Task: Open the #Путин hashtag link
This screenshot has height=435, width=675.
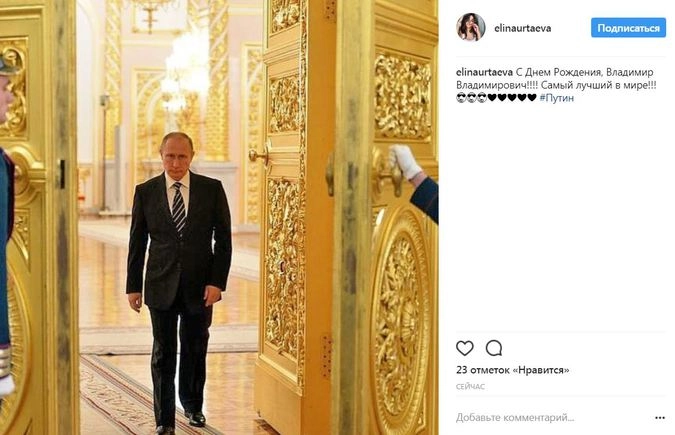Action: pyautogui.click(x=557, y=98)
